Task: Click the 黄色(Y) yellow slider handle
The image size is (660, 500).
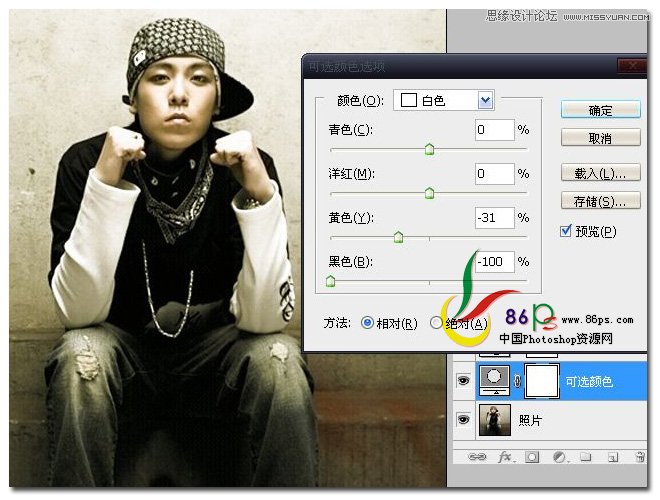Action: (x=398, y=237)
